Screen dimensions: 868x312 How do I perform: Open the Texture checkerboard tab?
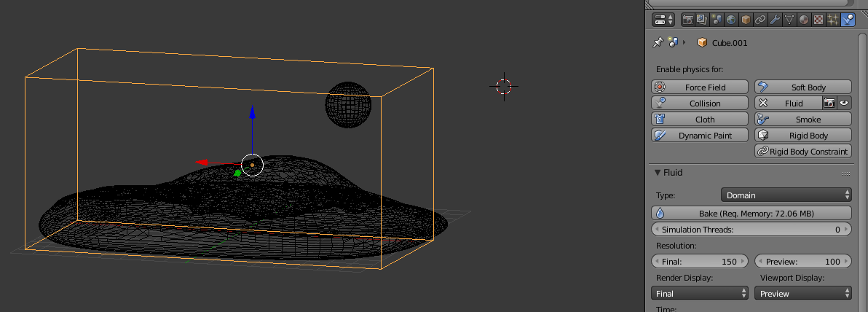click(x=818, y=20)
